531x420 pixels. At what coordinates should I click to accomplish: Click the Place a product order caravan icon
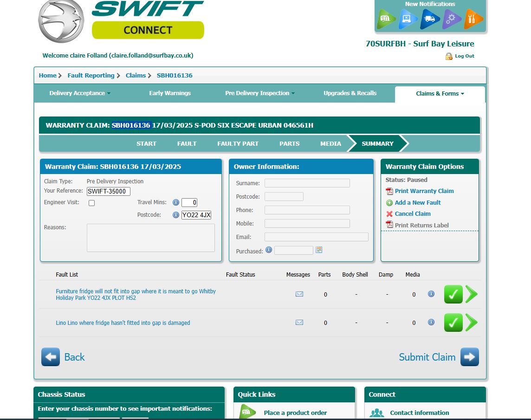point(247,412)
